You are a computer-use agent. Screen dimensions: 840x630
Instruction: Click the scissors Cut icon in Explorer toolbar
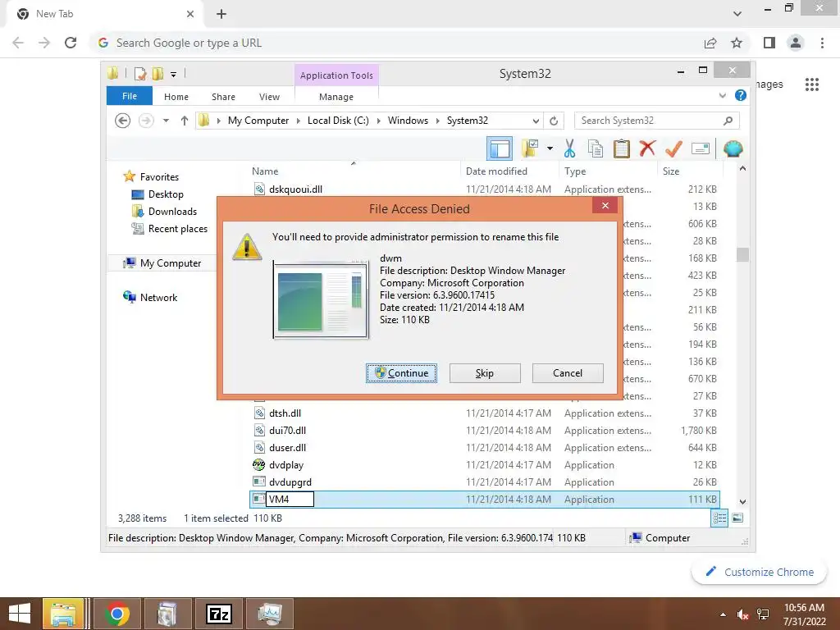tap(569, 148)
